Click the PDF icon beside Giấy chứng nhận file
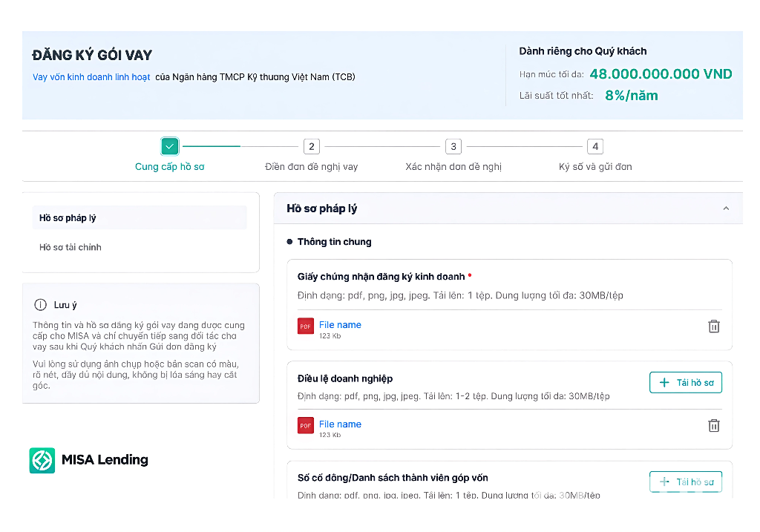Screen dimensions: 760x532 pos(305,326)
